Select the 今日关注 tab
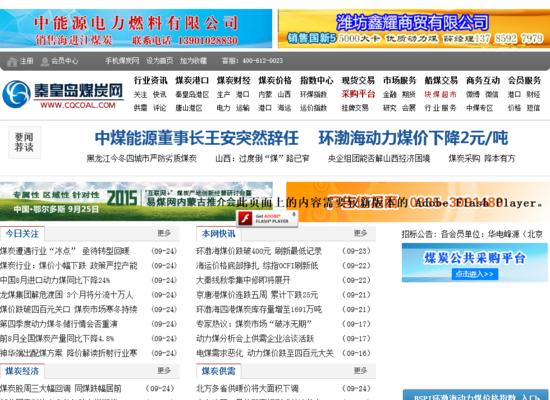The image size is (550, 400). click(22, 234)
